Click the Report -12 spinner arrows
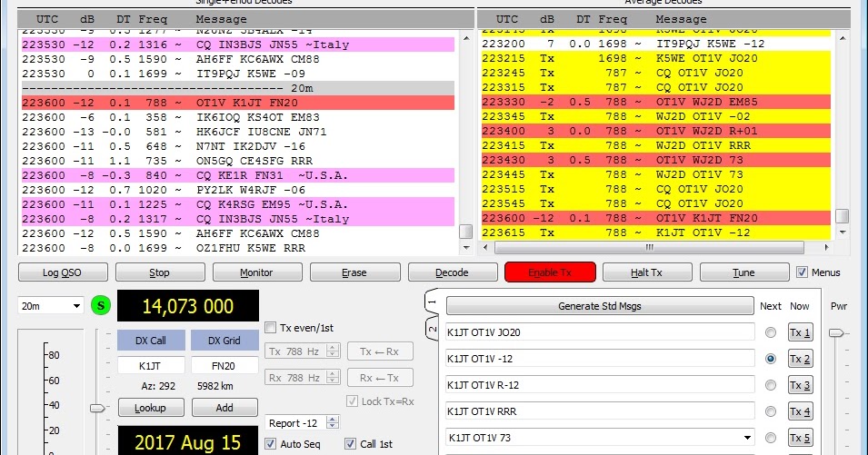Screen dimensions: 868x455 (333, 423)
